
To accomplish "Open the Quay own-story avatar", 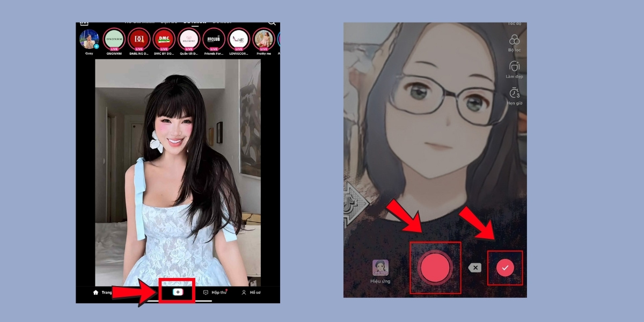I will point(89,39).
